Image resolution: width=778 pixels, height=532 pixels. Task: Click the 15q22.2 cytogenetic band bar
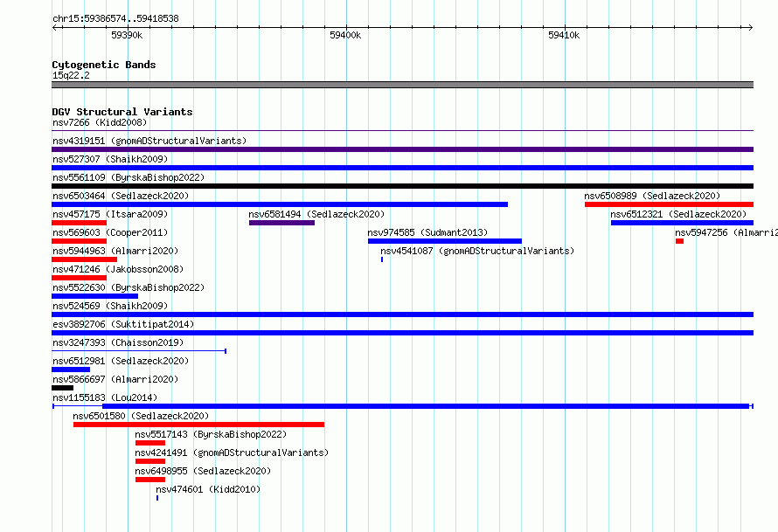pyautogui.click(x=402, y=85)
